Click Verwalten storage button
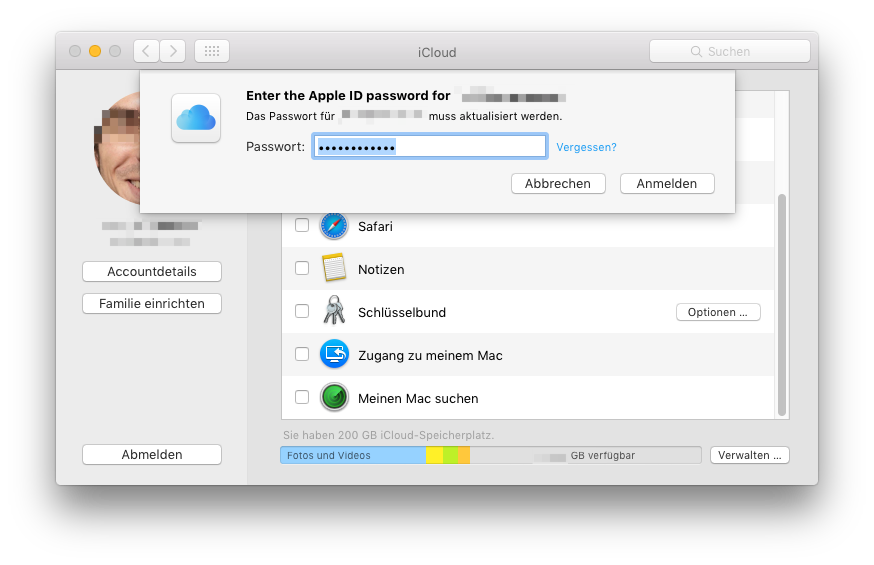The height and width of the screenshot is (565, 874). pyautogui.click(x=750, y=455)
